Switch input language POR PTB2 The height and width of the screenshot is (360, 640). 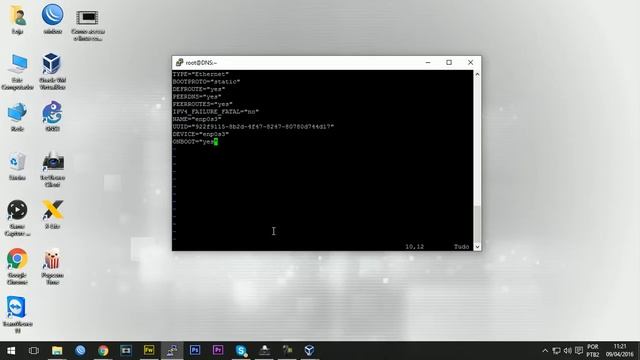point(593,351)
